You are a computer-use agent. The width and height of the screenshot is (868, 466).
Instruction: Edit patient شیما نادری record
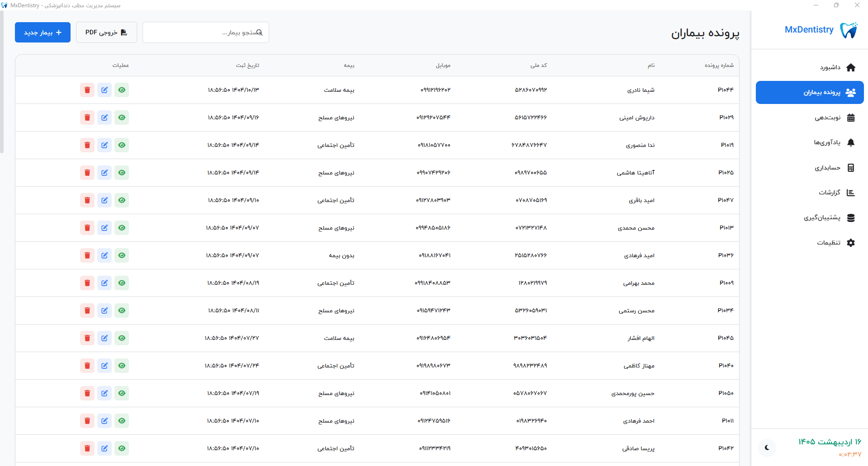[x=104, y=90]
